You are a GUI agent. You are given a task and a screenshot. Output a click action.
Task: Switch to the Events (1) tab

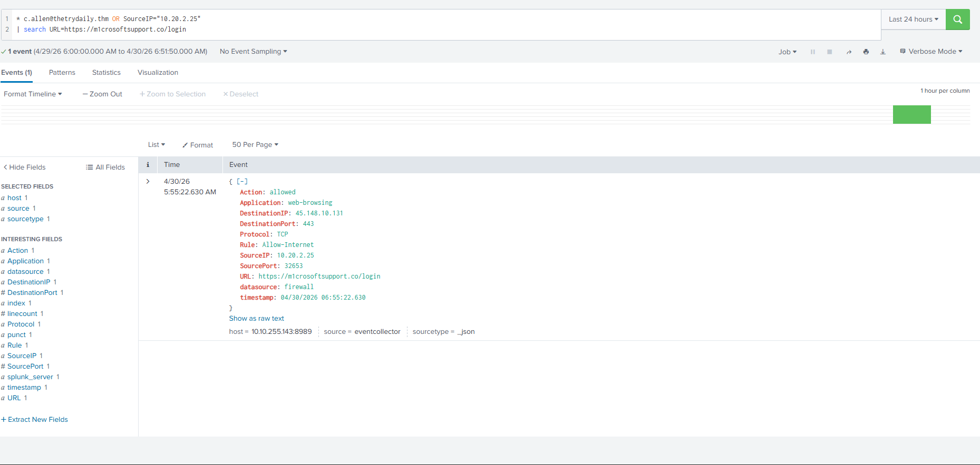click(x=16, y=73)
